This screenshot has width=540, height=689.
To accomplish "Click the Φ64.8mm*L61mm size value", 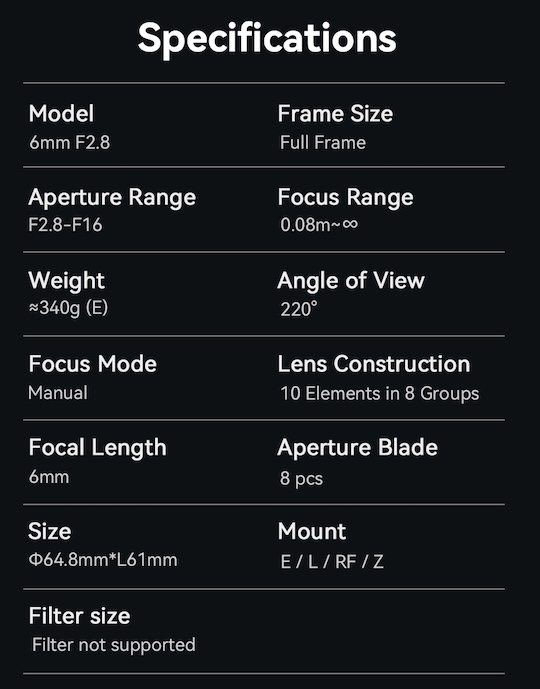I will [103, 560].
